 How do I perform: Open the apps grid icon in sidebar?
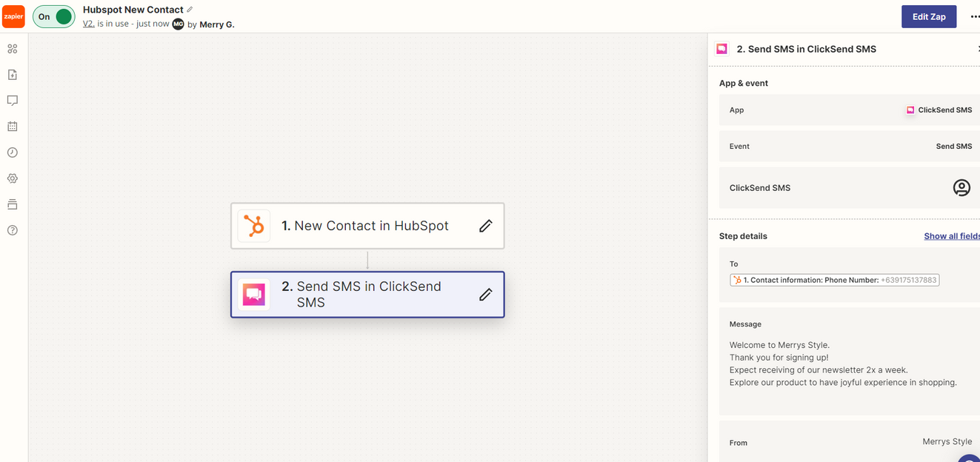(x=12, y=49)
